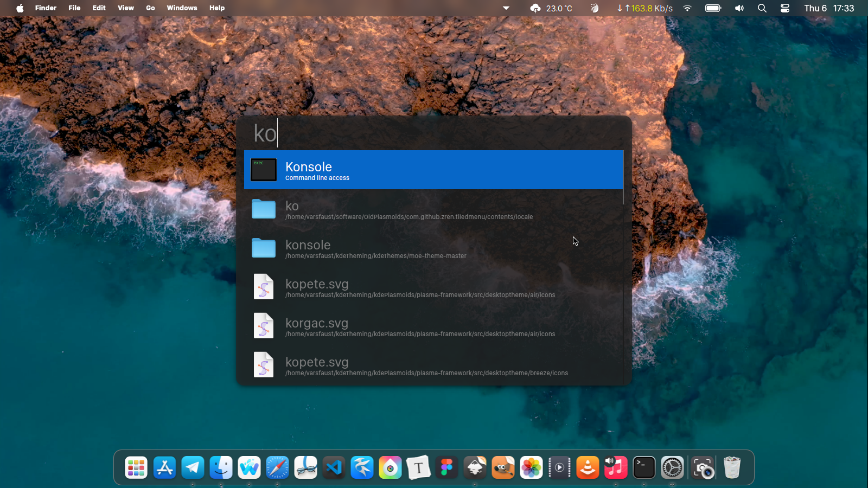Open the File menu
The height and width of the screenshot is (488, 868).
(74, 8)
